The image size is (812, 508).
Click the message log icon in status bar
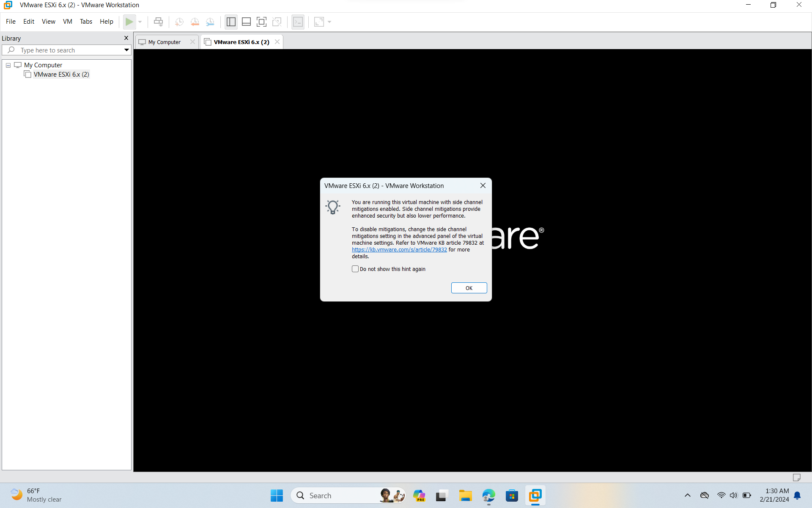click(797, 477)
